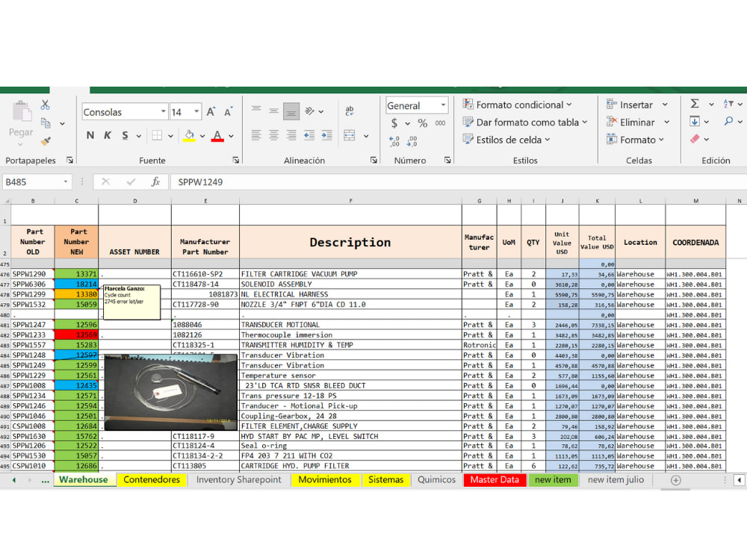
Task: Align text right
Action: (291, 135)
